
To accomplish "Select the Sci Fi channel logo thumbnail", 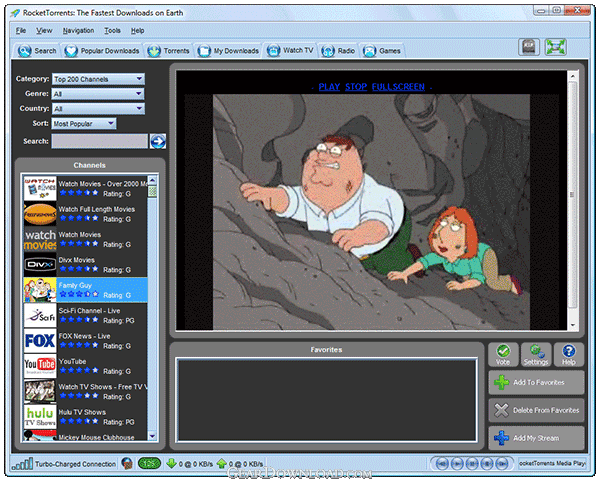I will click(x=40, y=315).
